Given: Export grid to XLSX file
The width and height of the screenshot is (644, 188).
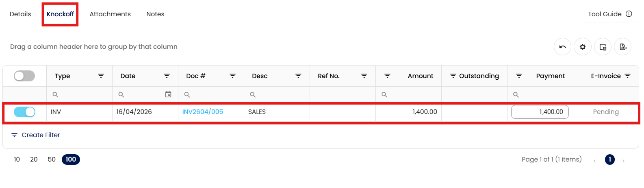Looking at the screenshot, I should click(622, 47).
